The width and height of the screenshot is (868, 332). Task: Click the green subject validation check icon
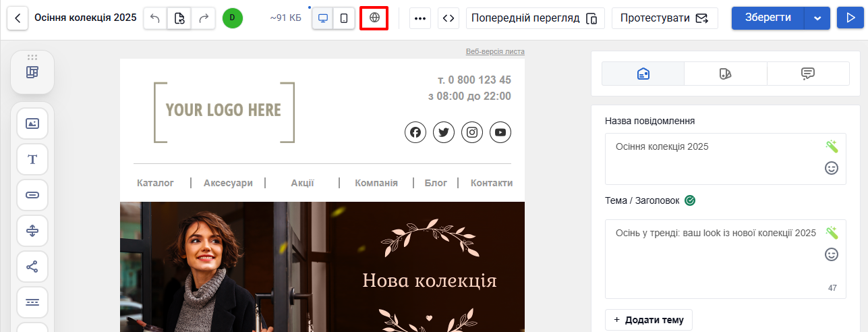690,200
